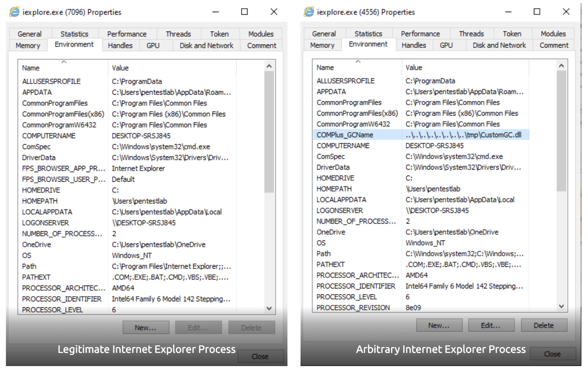Select CommonProgramW6432 row in 7096 window
Image resolution: width=588 pixels, height=370 pixels.
[128, 125]
